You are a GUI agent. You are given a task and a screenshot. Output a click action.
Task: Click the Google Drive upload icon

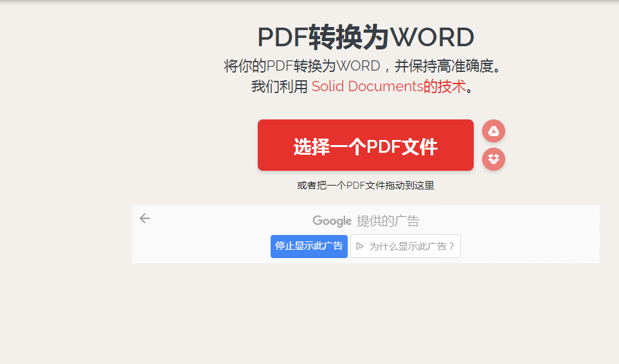[x=494, y=131]
